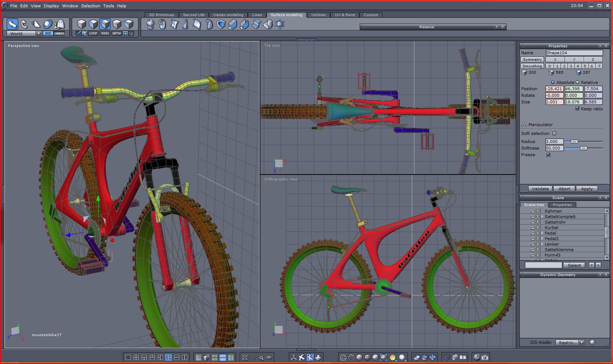Click the multicolor sphere display icon

pyautogui.click(x=392, y=357)
